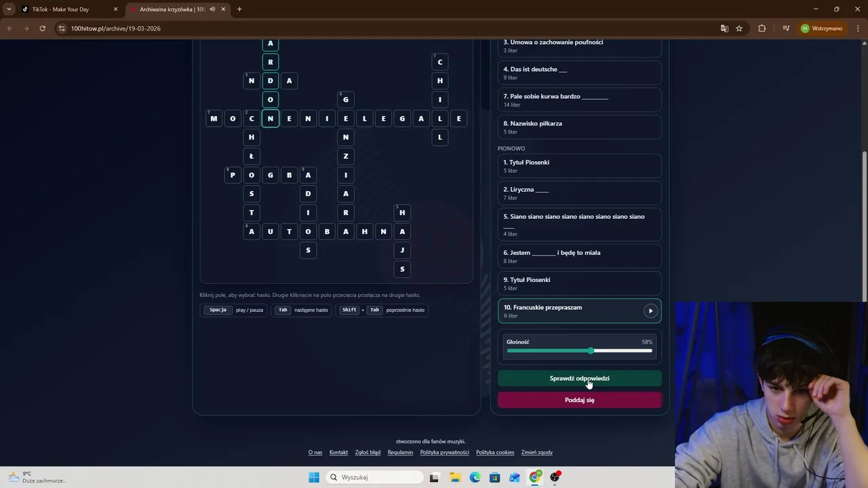This screenshot has width=868, height=488.
Task: Select numbered cell G at top of column 6
Action: click(x=346, y=100)
